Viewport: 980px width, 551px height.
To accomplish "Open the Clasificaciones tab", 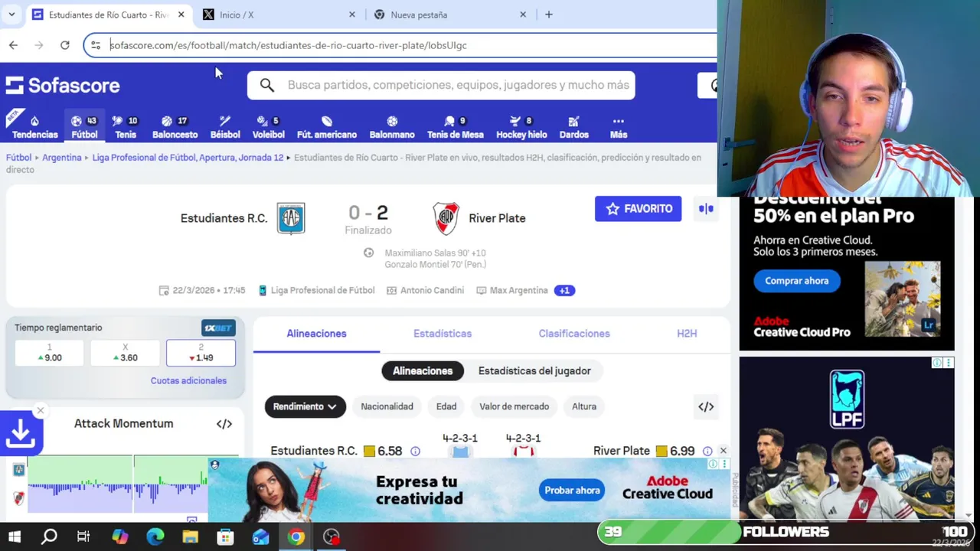I will point(574,334).
